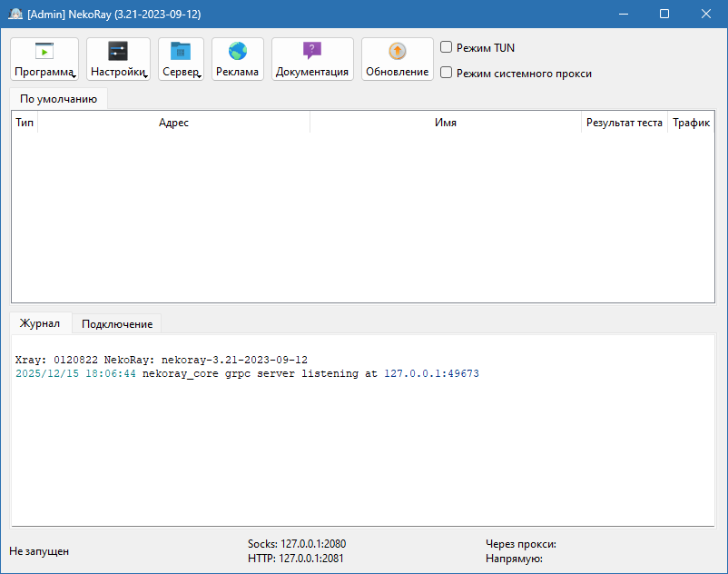Click the Socks proxy address in status bar
This screenshot has height=574, width=728.
[297, 543]
